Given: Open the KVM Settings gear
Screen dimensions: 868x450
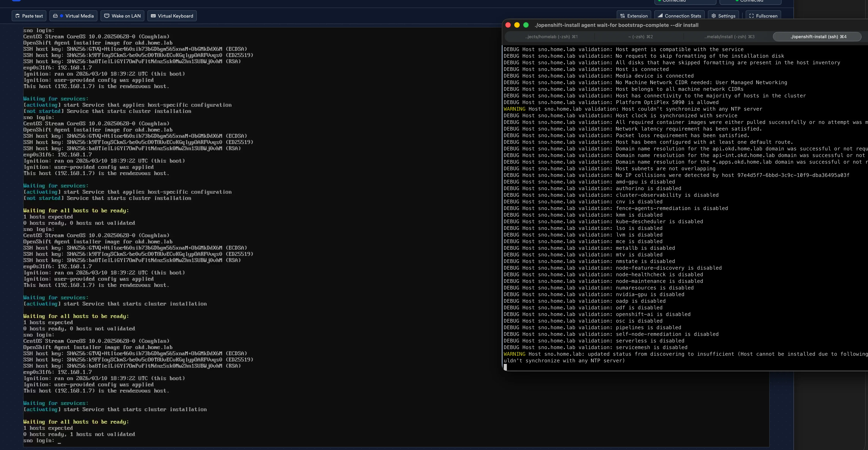Looking at the screenshot, I should coord(723,16).
